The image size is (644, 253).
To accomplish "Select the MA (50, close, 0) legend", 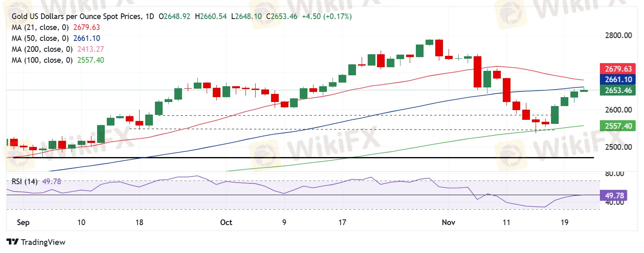I will (40, 38).
